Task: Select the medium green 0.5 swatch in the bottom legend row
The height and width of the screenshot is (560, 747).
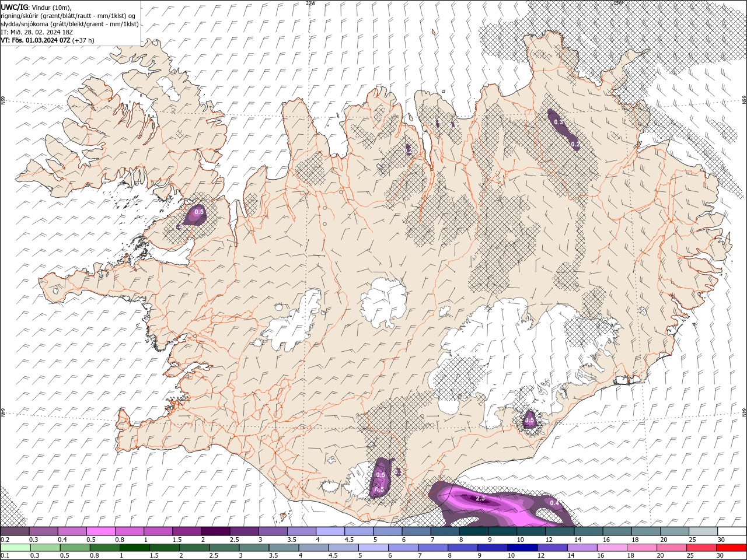Action: tap(75, 548)
